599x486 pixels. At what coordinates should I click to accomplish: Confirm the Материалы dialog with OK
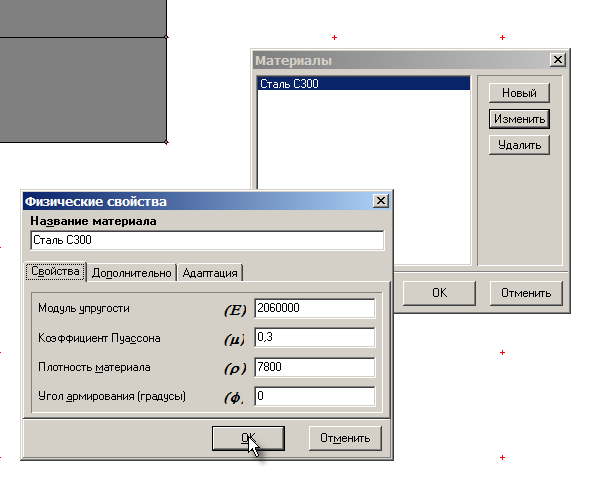tap(439, 293)
